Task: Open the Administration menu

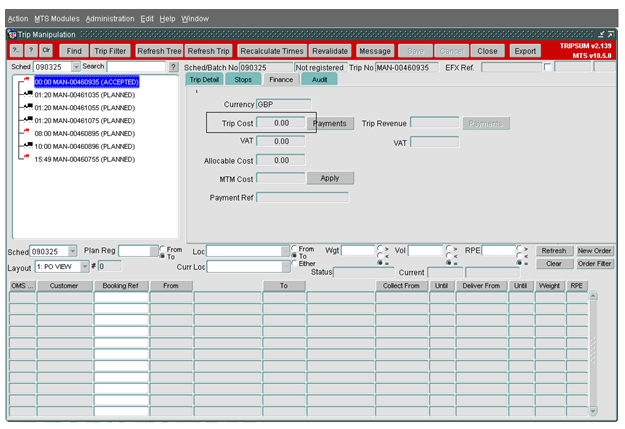Action: pyautogui.click(x=110, y=19)
